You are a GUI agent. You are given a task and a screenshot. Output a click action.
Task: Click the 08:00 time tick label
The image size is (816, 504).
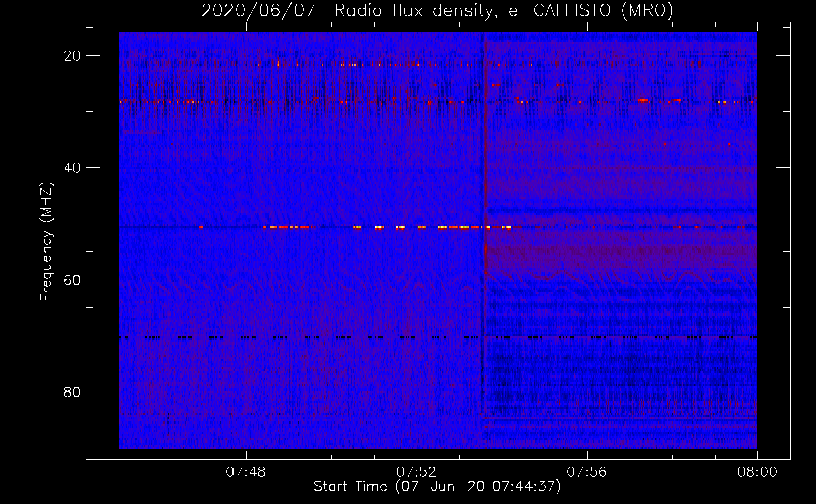click(x=757, y=472)
